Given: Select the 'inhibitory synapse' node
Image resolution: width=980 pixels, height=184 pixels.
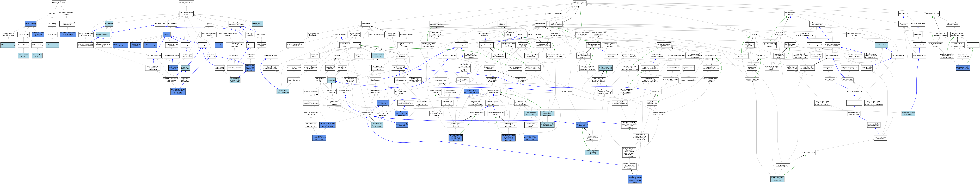Looking at the screenshot, I should tap(150, 45).
